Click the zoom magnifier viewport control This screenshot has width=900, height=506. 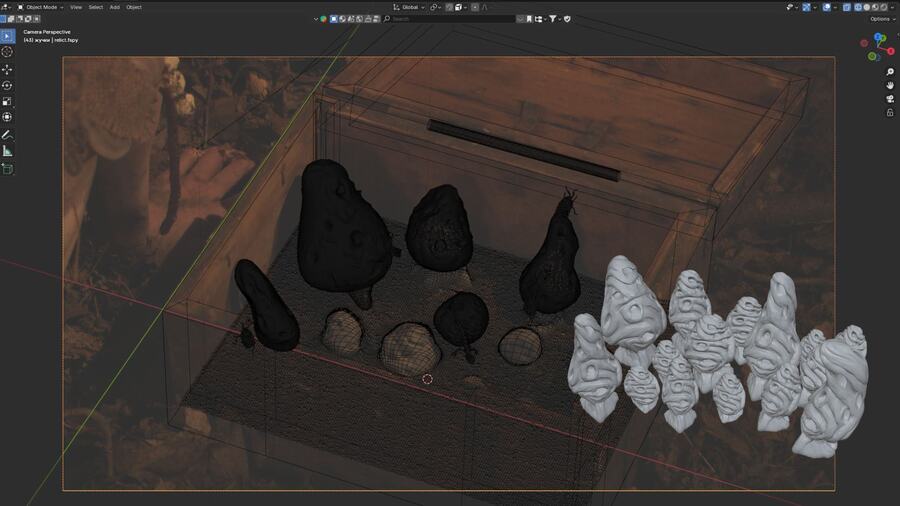click(x=890, y=72)
